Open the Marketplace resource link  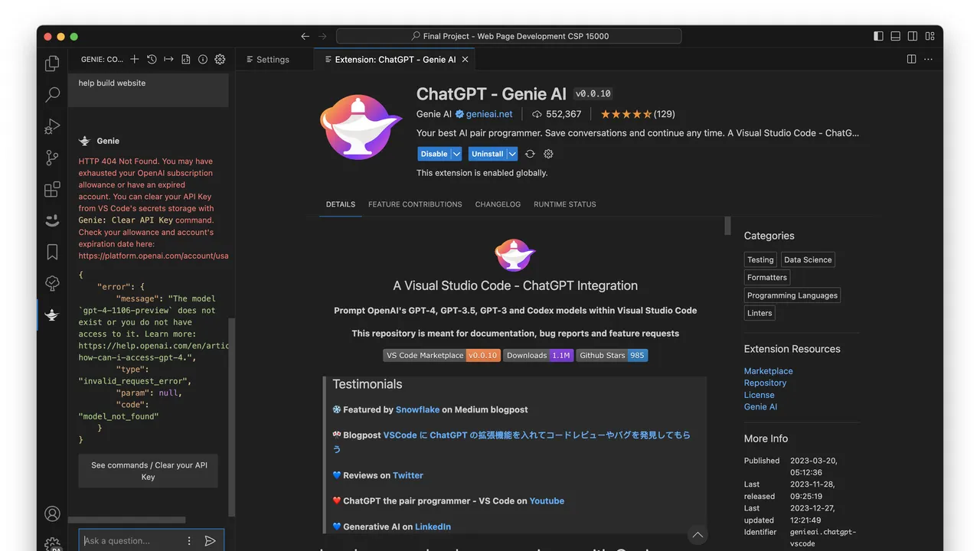(768, 371)
